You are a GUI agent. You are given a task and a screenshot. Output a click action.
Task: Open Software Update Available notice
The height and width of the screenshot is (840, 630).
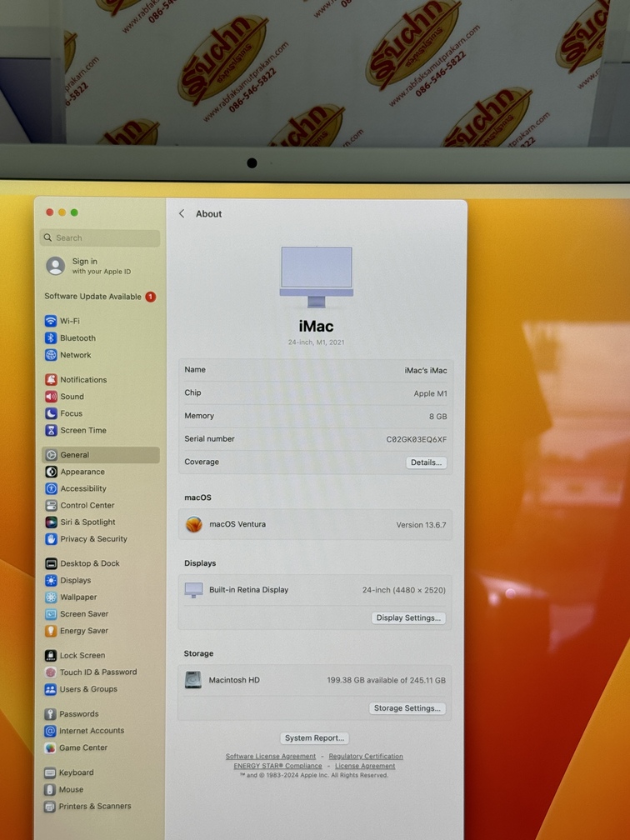pos(100,297)
